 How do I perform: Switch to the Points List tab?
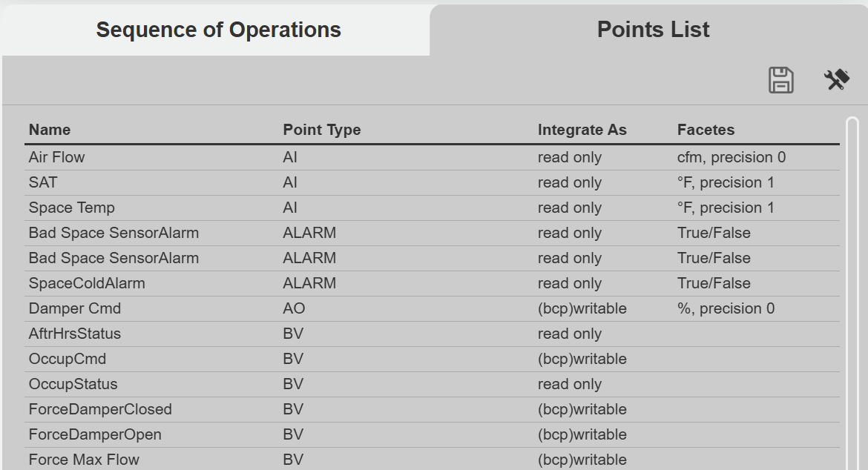click(x=651, y=30)
